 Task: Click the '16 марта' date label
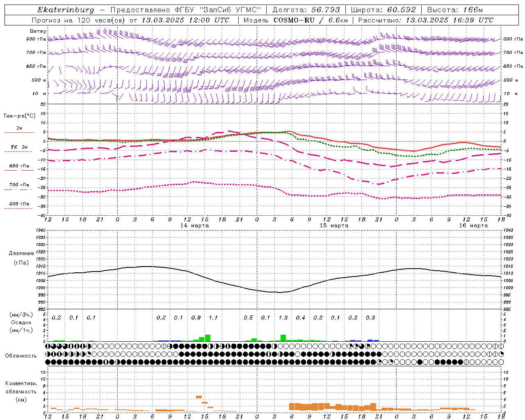473,226
